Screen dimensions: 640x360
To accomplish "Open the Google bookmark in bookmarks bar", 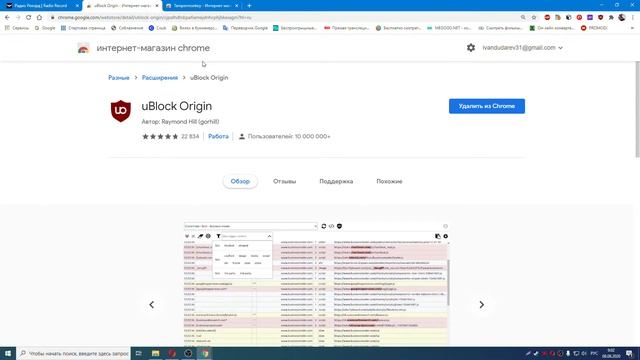I will 45,28.
